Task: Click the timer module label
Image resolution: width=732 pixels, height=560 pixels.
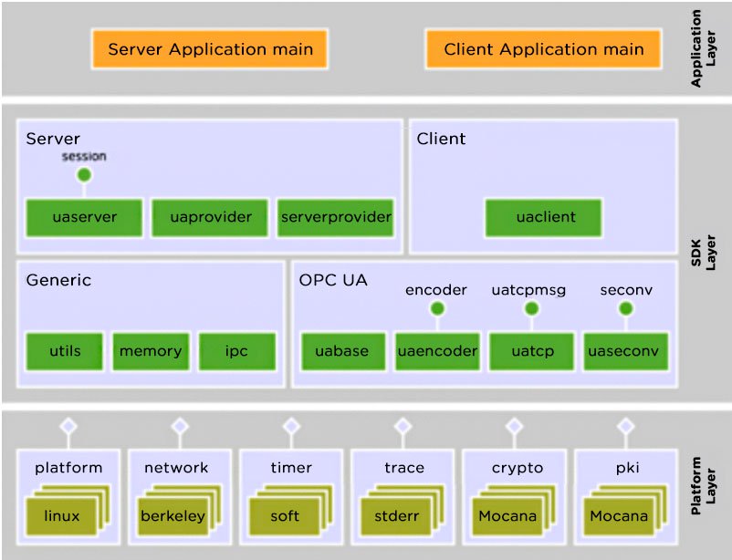Action: click(291, 468)
